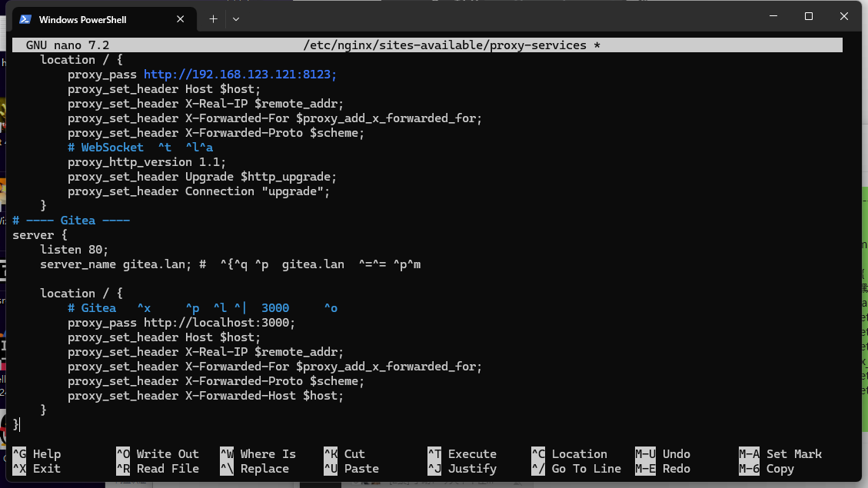Screen dimensions: 868x488
Task: Click the ^/ Go To Line shortcut
Action: coord(577,469)
